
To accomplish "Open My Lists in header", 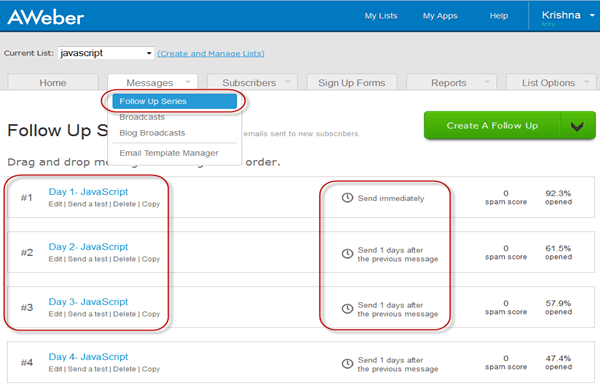I will click(x=381, y=16).
